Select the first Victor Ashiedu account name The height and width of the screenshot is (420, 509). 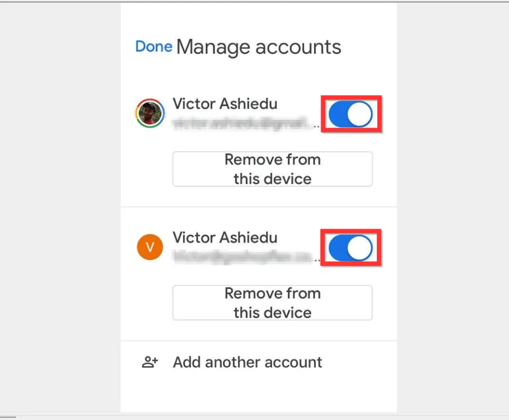(225, 104)
